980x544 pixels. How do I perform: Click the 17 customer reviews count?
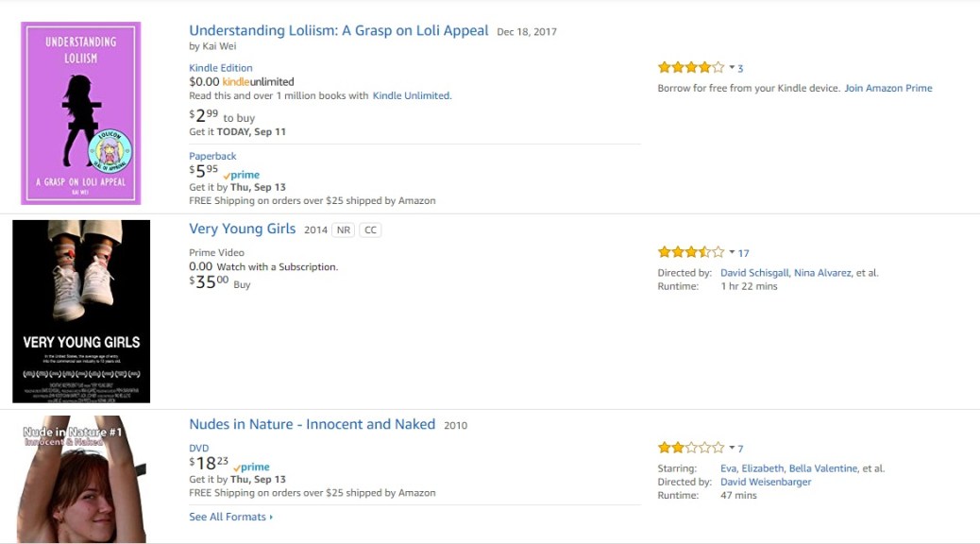pos(743,253)
